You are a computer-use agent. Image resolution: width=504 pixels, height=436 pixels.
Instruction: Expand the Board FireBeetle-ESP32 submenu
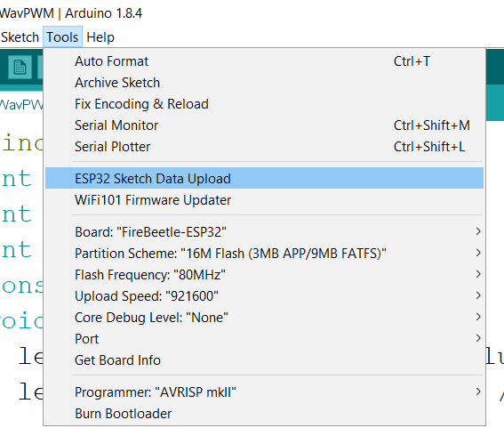click(264, 231)
